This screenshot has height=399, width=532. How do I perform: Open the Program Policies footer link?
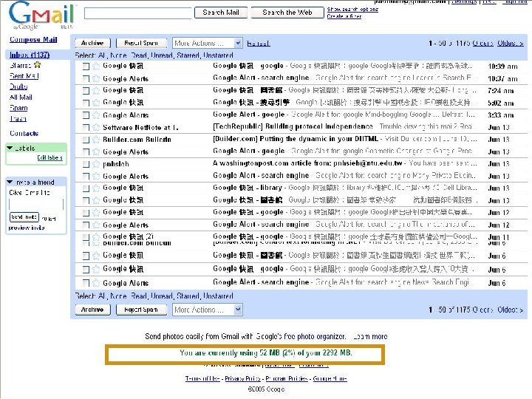click(287, 378)
